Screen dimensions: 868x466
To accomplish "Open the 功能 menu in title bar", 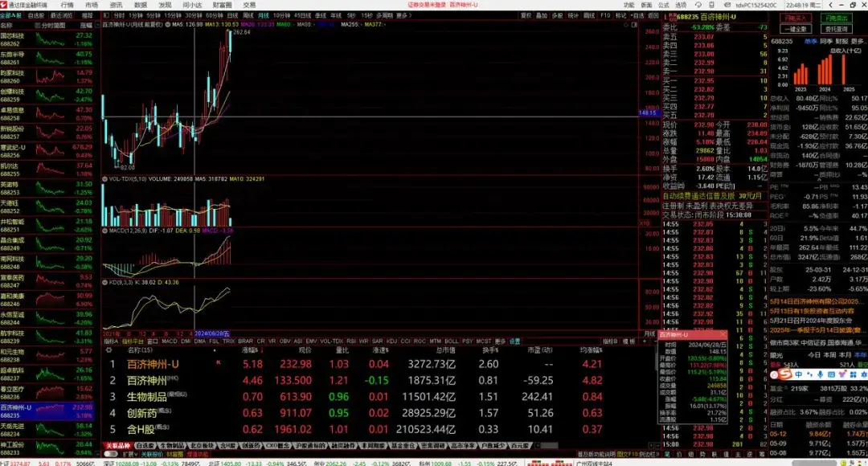I will click(x=628, y=5).
